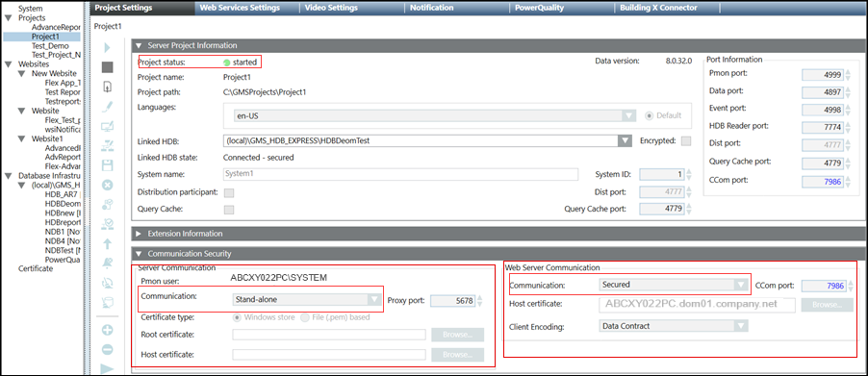Click the System name input field
This screenshot has width=868, height=376.
tap(400, 174)
